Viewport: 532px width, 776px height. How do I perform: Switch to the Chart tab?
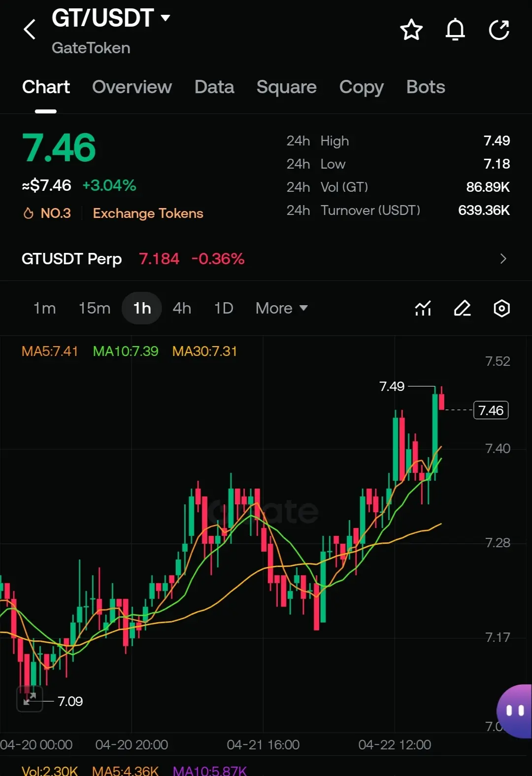[x=46, y=87]
